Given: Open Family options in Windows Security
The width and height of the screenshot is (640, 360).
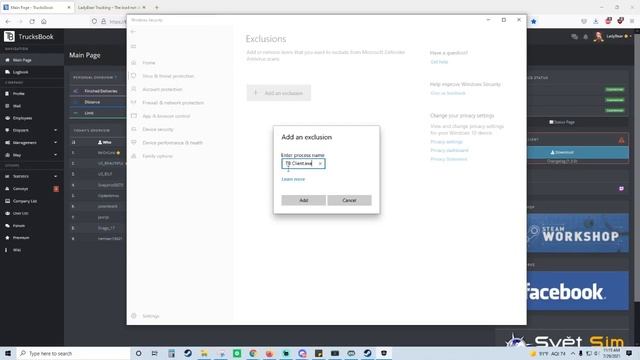Looking at the screenshot, I should pyautogui.click(x=157, y=156).
